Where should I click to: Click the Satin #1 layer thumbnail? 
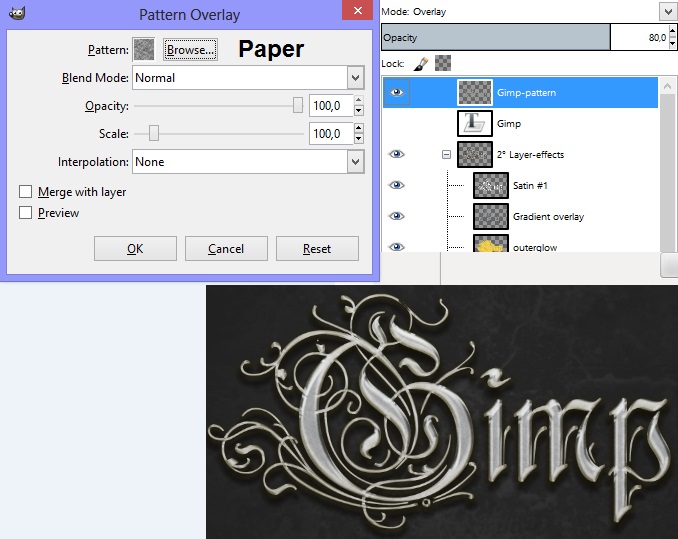pyautogui.click(x=490, y=185)
